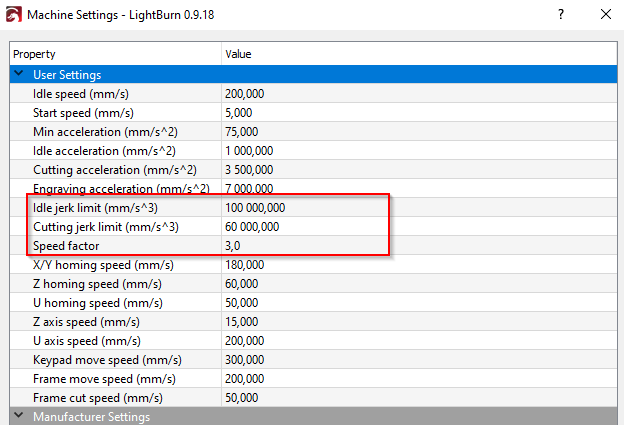Select the 'Engraving acceleration (mm/s^2)' property label

[x=121, y=189]
